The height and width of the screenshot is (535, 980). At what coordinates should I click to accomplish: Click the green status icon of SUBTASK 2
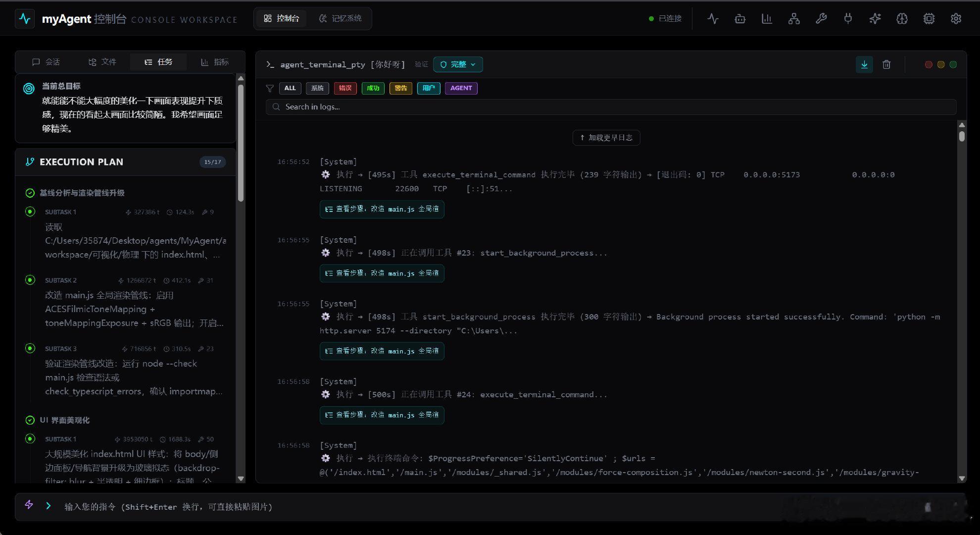tap(30, 280)
